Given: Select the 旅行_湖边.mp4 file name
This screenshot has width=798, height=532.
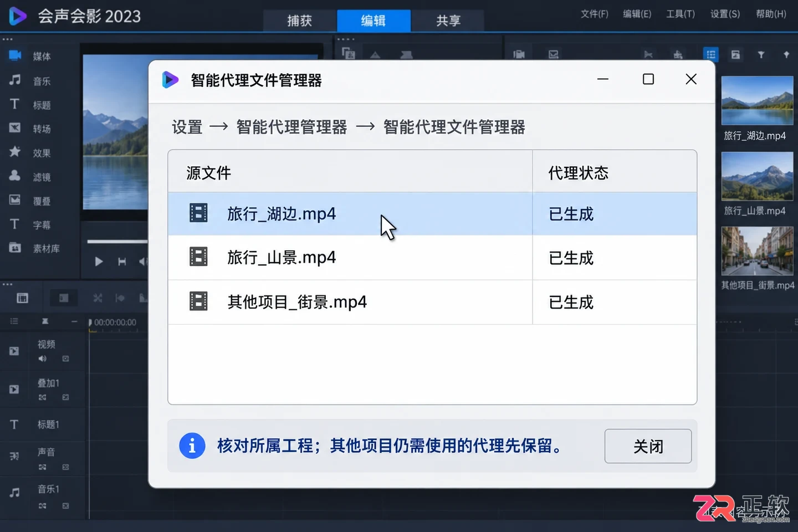Looking at the screenshot, I should click(282, 214).
